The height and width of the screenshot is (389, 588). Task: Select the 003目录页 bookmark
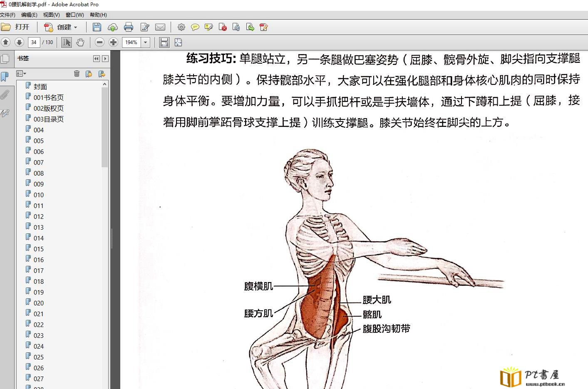49,119
